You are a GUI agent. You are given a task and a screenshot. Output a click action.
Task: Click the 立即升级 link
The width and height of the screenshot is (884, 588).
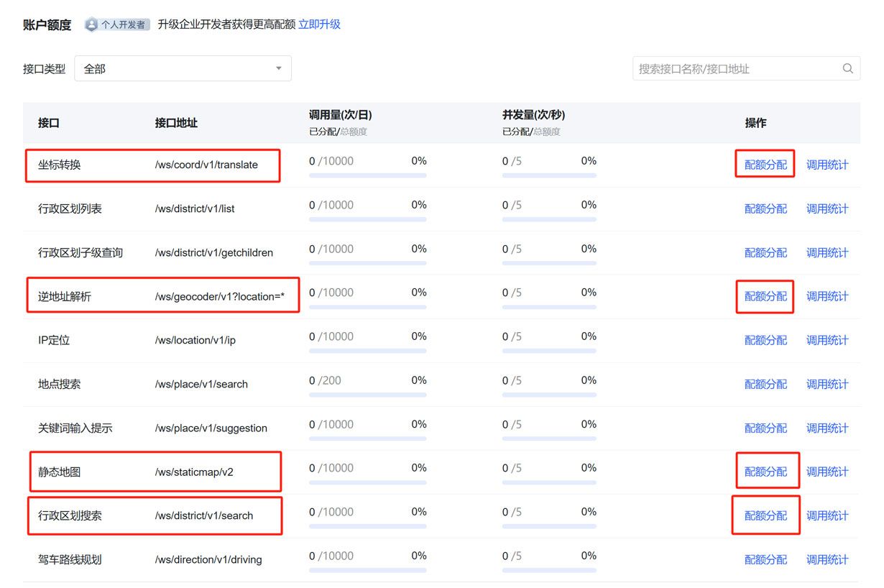(x=320, y=24)
